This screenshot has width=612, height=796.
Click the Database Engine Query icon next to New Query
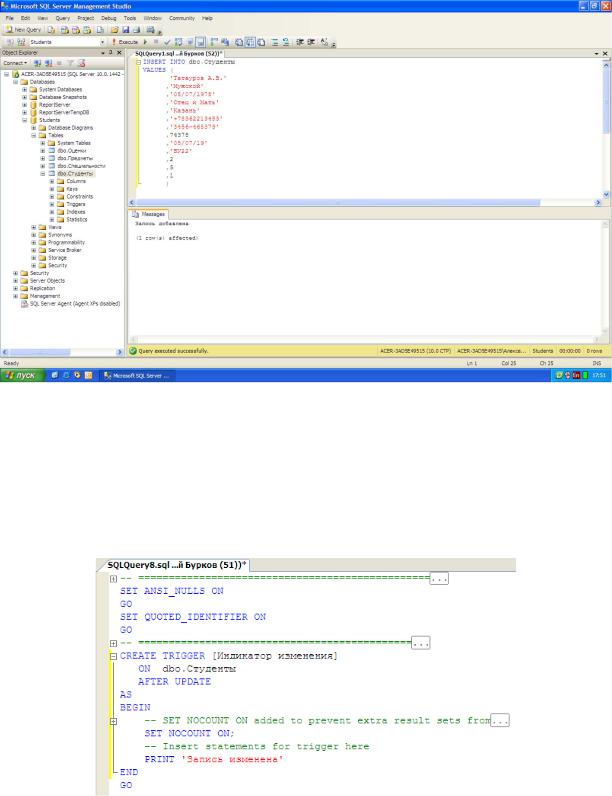coord(51,30)
